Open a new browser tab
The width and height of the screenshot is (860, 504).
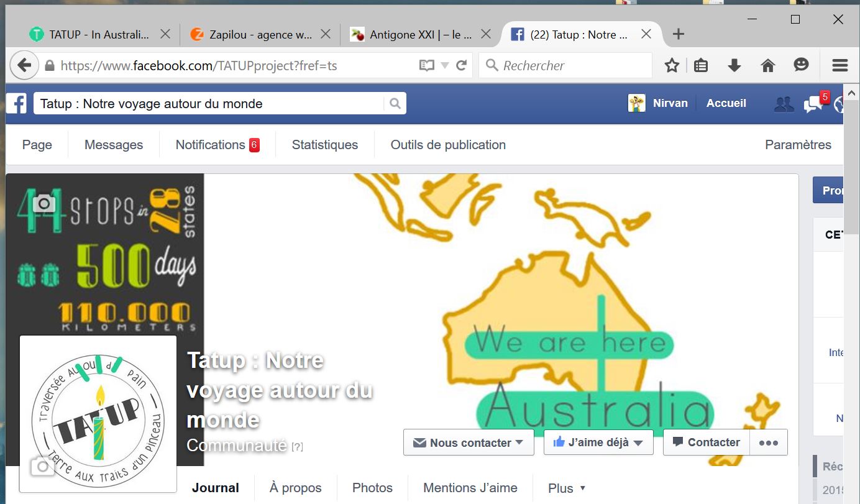(679, 34)
